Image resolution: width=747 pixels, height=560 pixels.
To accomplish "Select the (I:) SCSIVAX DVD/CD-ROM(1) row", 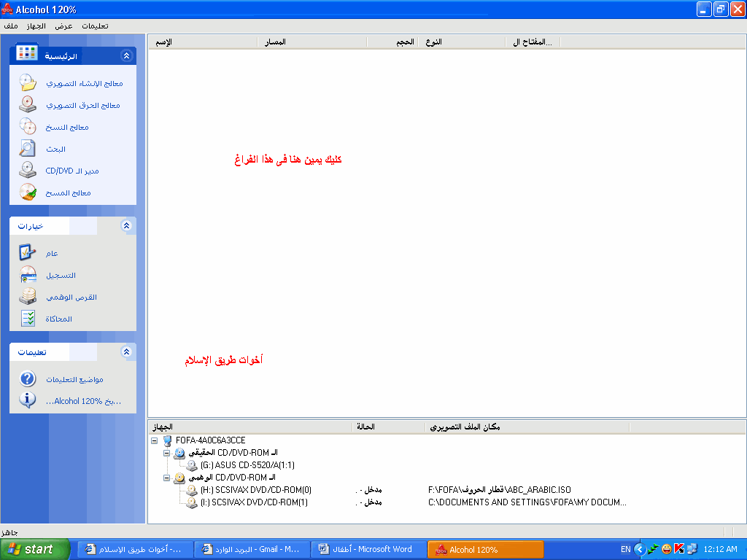I will (254, 502).
